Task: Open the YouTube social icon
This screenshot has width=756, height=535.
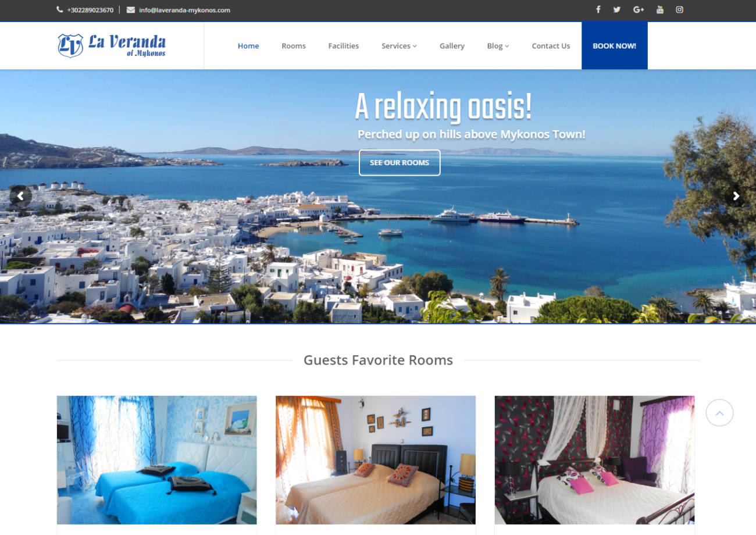Action: 660,9
